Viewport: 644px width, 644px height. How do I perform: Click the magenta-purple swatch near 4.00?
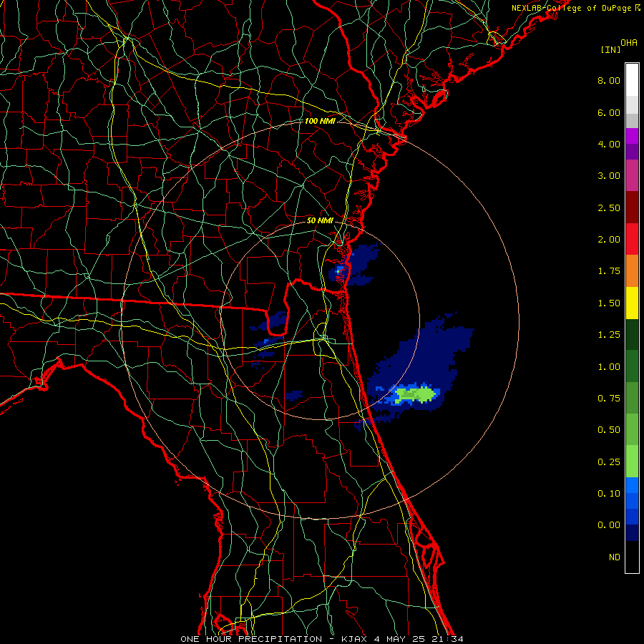click(x=632, y=136)
